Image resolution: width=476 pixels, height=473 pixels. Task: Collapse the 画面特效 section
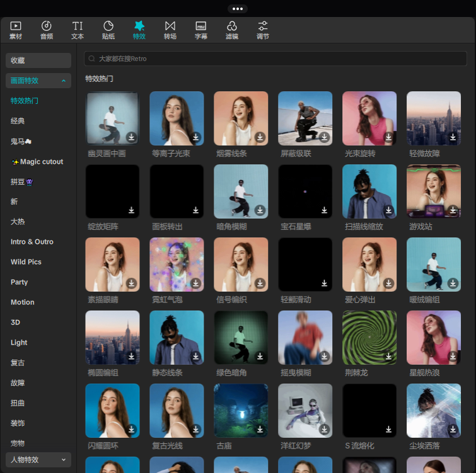click(x=38, y=81)
